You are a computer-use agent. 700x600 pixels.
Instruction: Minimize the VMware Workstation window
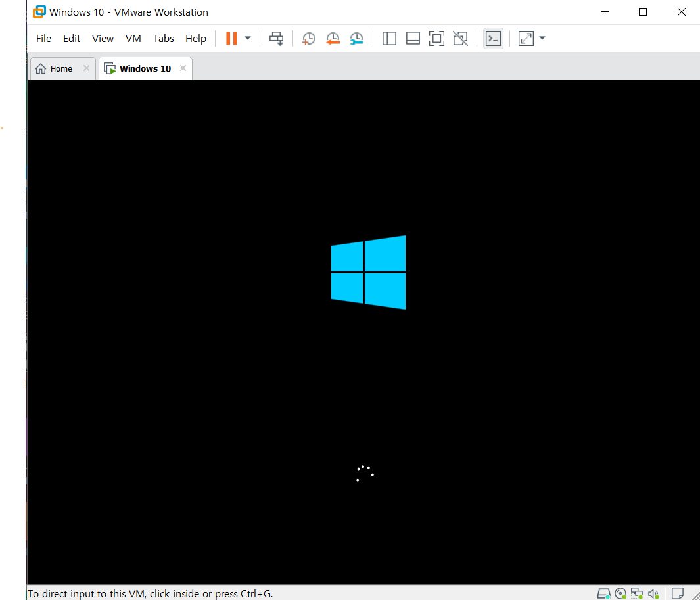[x=605, y=12]
